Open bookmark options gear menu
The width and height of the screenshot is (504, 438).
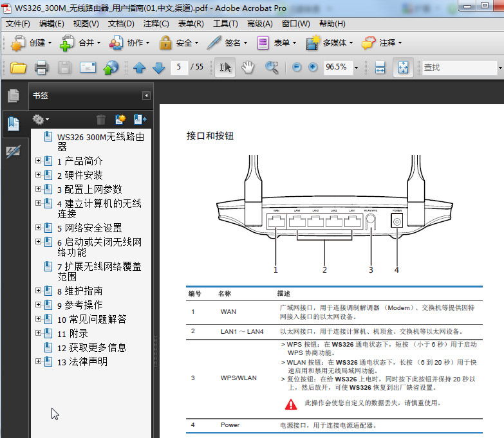pyautogui.click(x=41, y=120)
